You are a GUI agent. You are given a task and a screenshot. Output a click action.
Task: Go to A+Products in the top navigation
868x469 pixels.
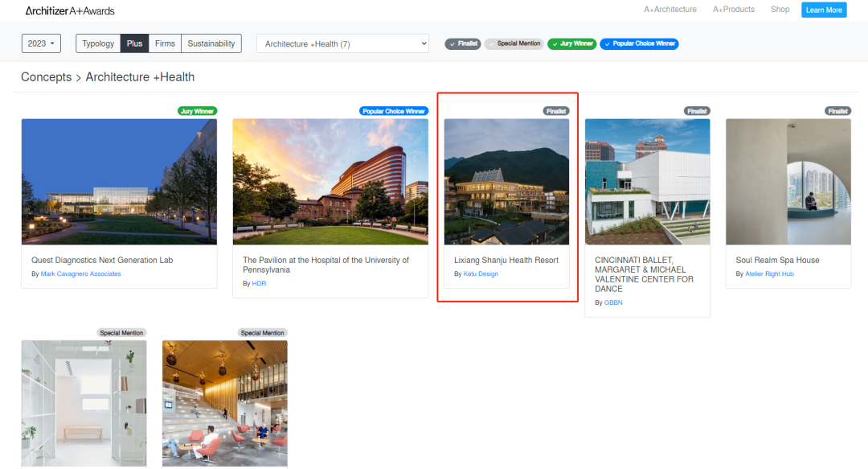734,10
